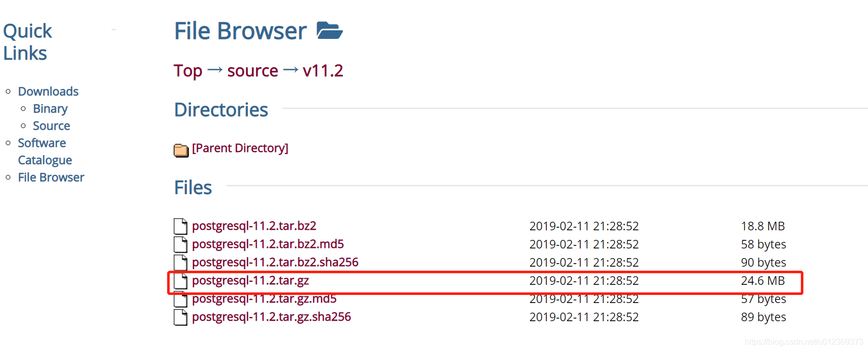Navigate to the source breadcrumb link
868x351 pixels.
(252, 71)
